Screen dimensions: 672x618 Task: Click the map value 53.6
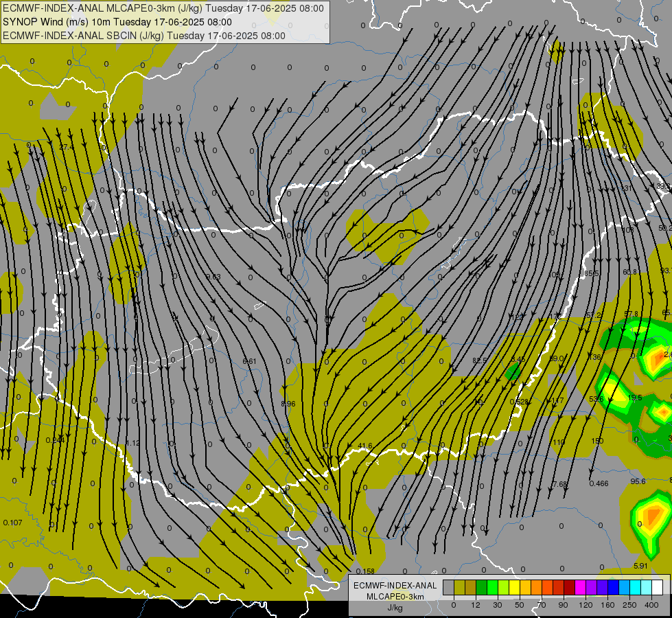tap(596, 399)
